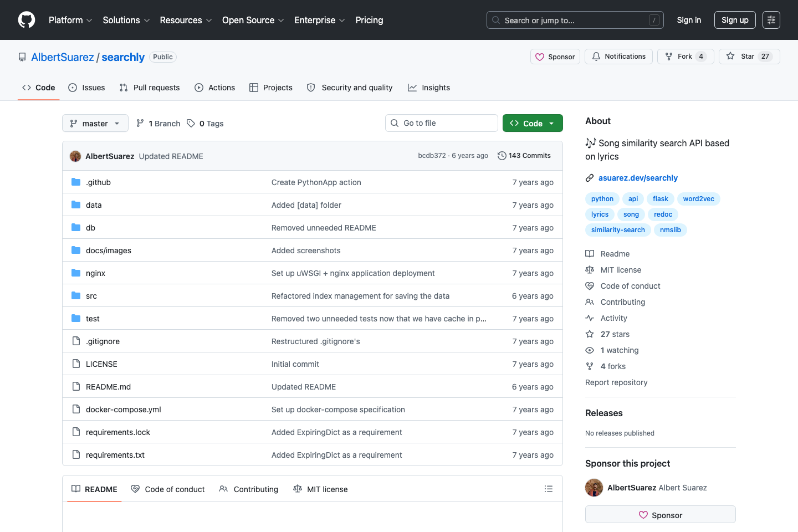Click the GitHub home logo
Screen dimensions: 798x532
point(26,20)
